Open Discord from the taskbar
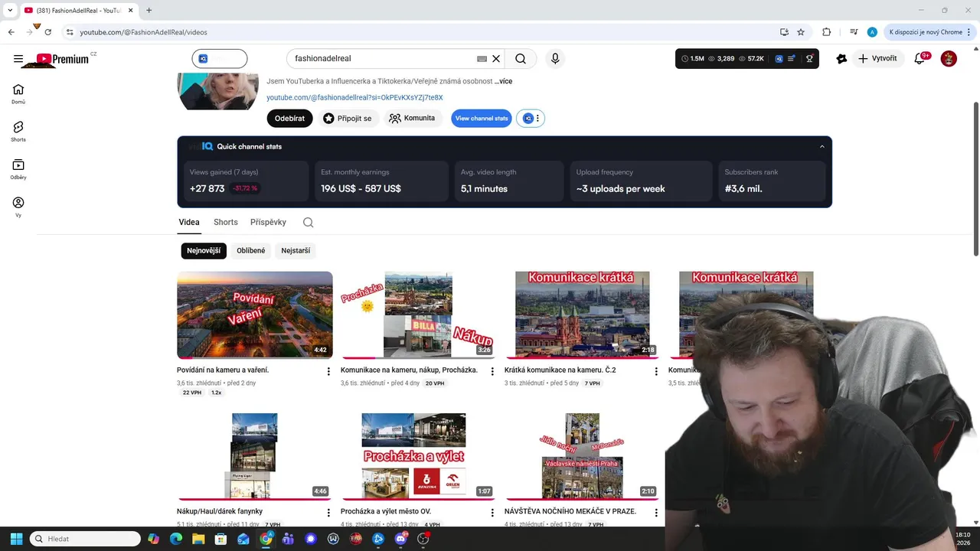 coord(400,539)
